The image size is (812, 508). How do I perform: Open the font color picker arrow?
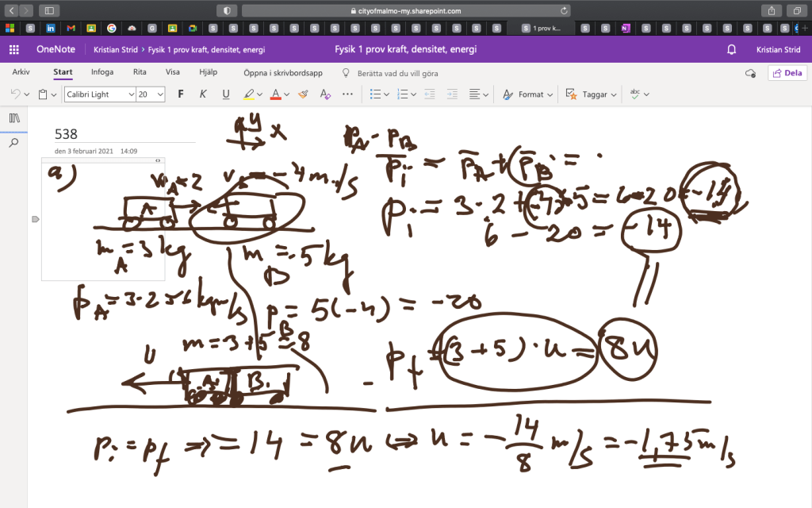coord(287,94)
